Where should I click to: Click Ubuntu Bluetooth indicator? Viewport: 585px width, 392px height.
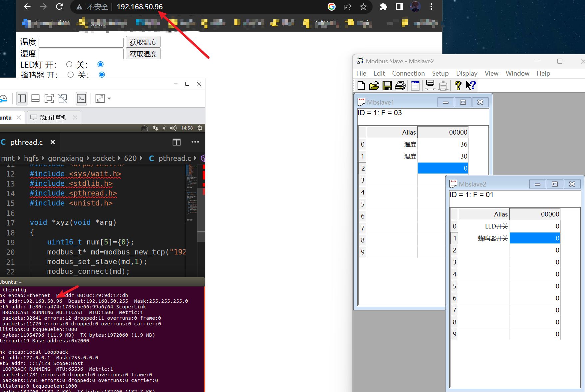coord(164,128)
